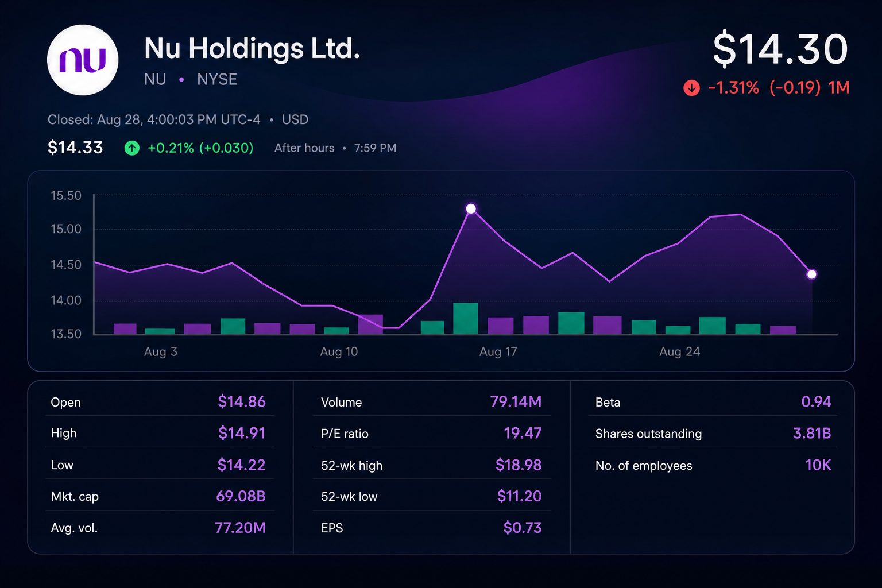Click the Nu Holdings logo
Viewport: 882px width, 588px height.
click(x=83, y=60)
